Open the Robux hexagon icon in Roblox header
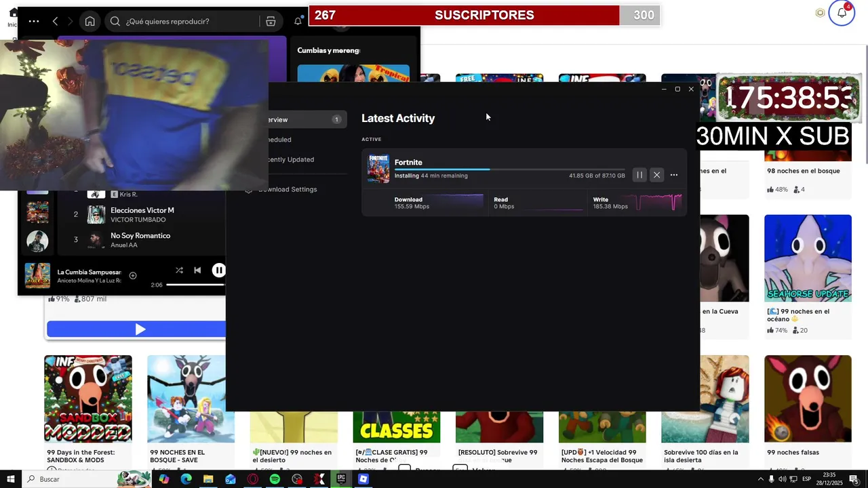 coord(820,13)
